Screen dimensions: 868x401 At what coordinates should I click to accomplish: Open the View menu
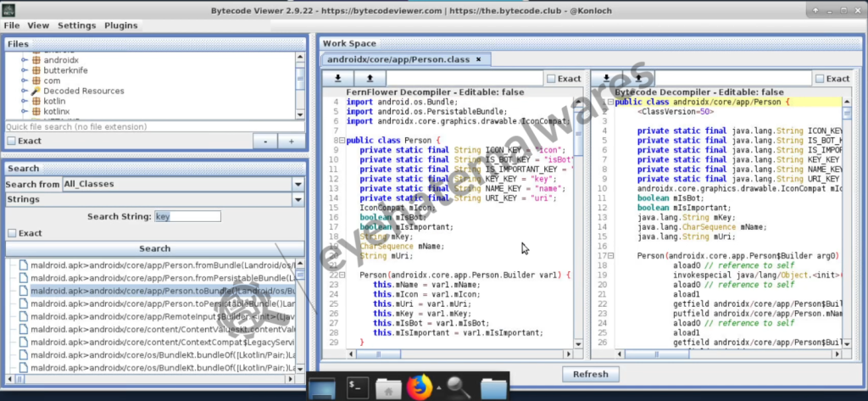click(38, 25)
